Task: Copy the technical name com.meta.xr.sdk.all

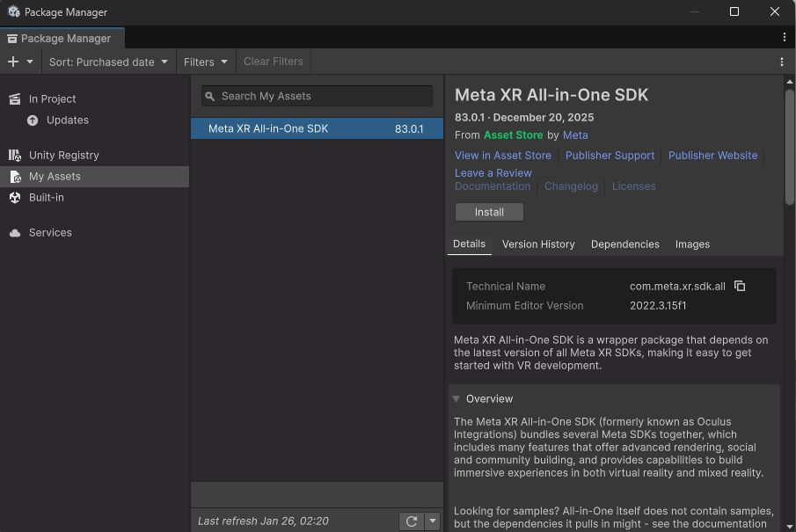Action: 740,286
